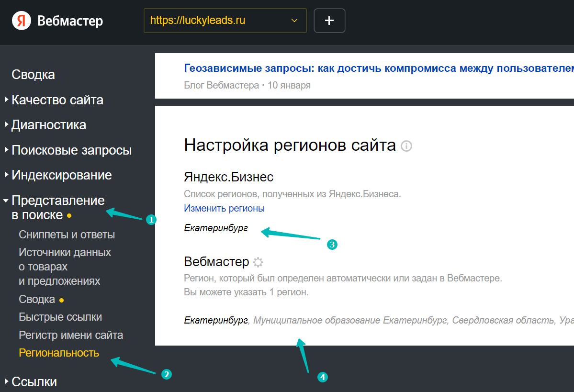The width and height of the screenshot is (574, 392).
Task: Click the Вебмастер header title
Action: coord(70,21)
